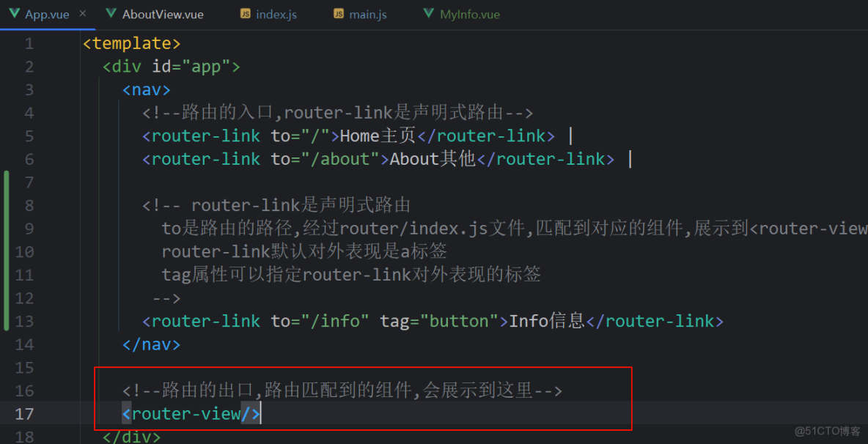Screen dimensions: 868x444
Task: Click line number 1 in the gutter
Action: point(29,43)
